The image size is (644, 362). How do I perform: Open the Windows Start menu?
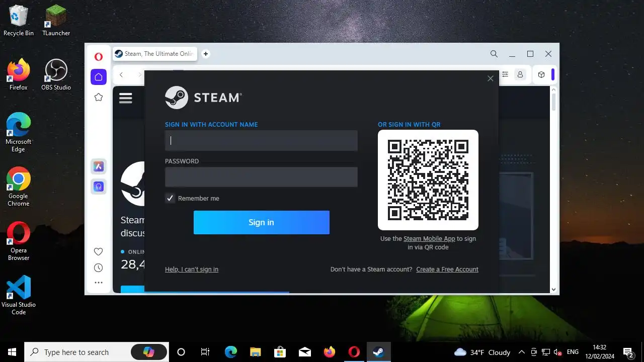click(x=12, y=352)
